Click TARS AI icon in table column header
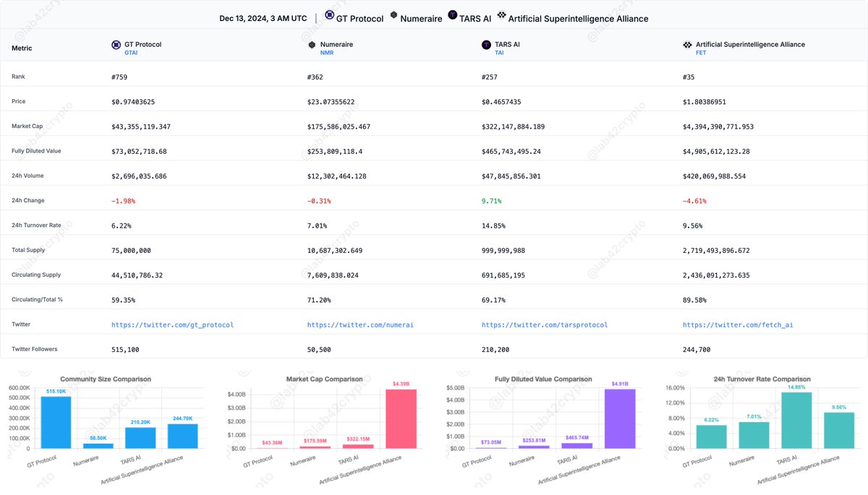The width and height of the screenshot is (868, 495). pos(486,45)
